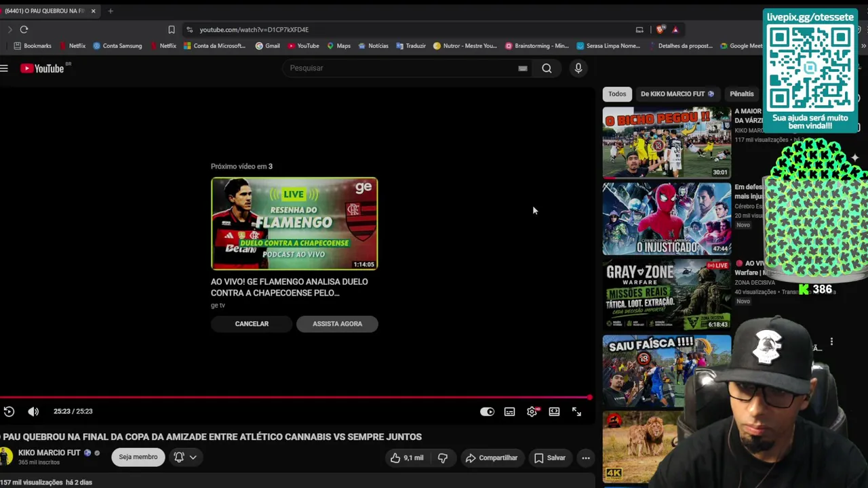Like the video with 9,1 mil likes

(x=406, y=457)
